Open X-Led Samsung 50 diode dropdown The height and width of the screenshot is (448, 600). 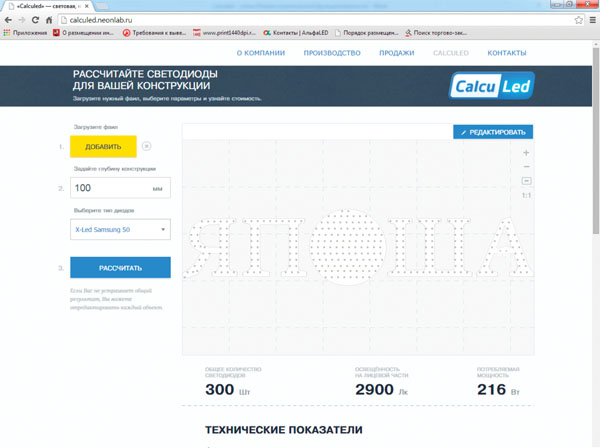pyautogui.click(x=121, y=230)
